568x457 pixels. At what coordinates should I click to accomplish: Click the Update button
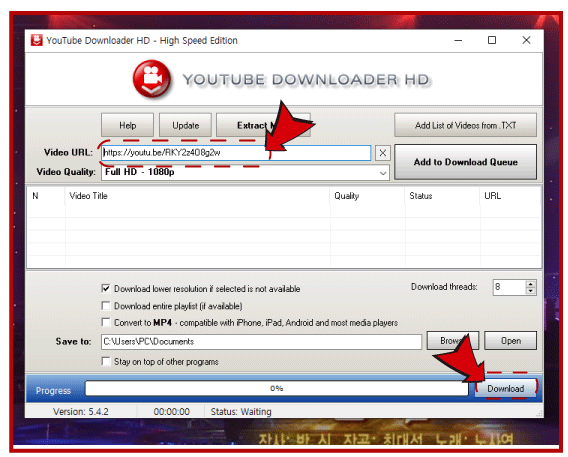185,125
